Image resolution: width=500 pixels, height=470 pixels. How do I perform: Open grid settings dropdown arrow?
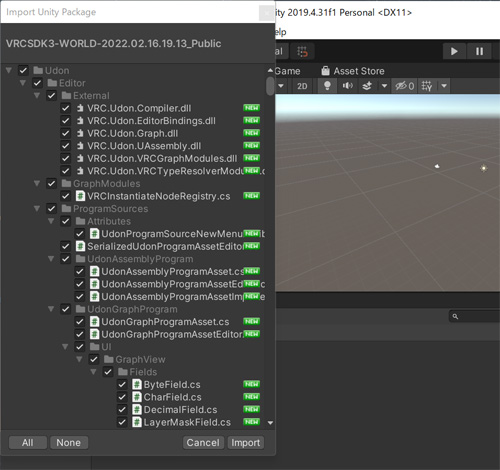(x=444, y=86)
